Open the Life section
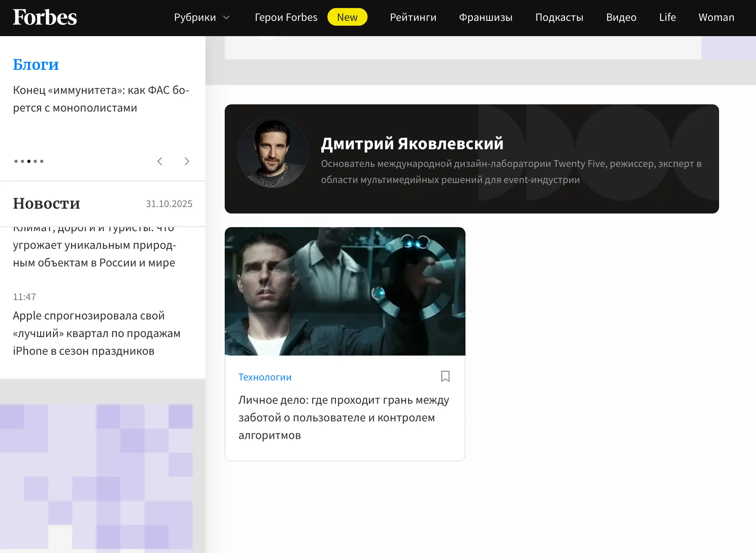Viewport: 756px width, 553px height. tap(667, 17)
